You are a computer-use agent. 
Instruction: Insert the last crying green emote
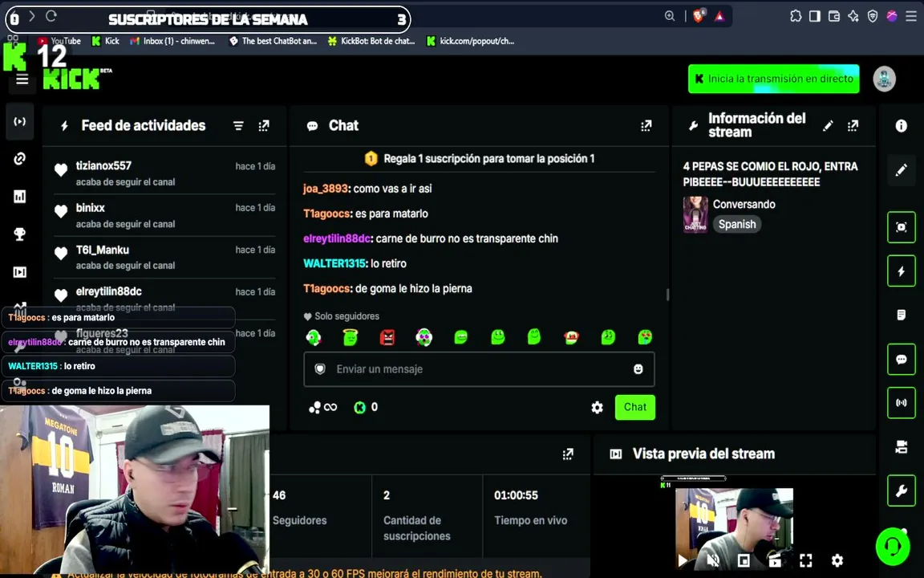tap(645, 337)
